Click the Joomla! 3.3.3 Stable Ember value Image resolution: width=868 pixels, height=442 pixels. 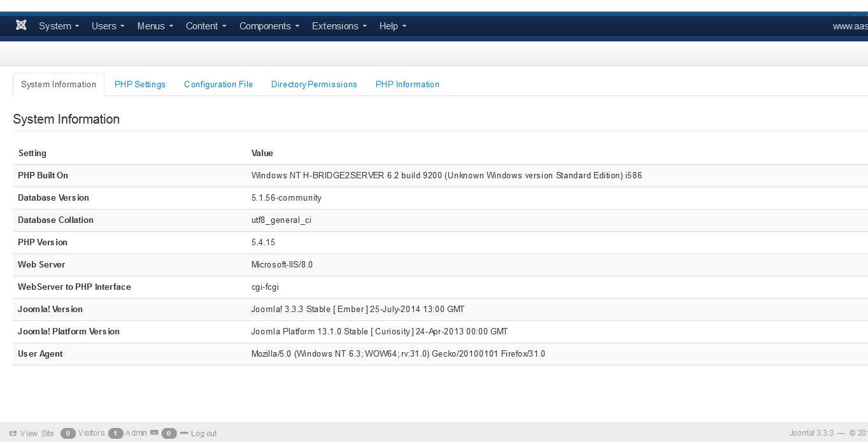point(358,309)
